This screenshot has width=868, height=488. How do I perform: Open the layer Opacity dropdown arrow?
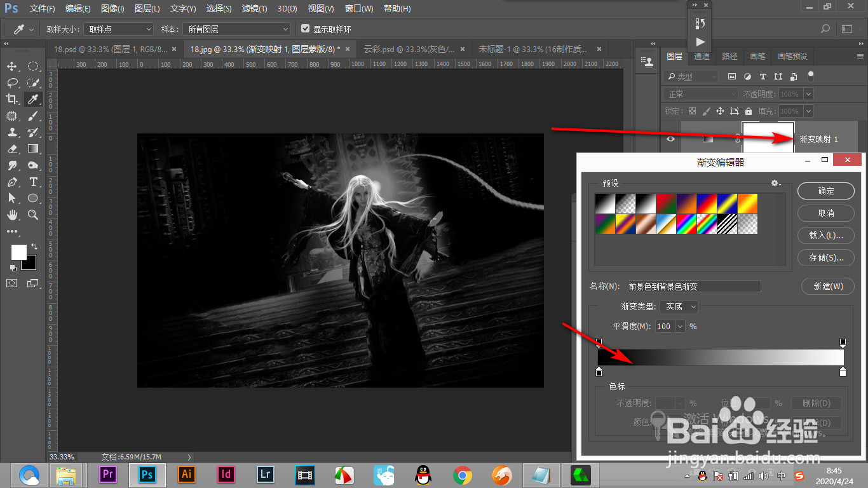coord(808,94)
